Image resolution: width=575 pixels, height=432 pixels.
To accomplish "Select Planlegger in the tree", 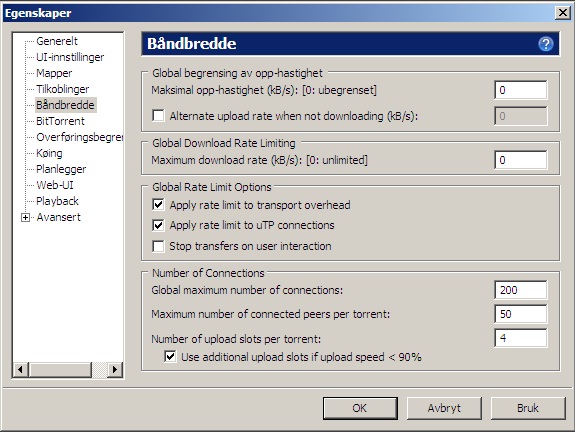I will click(x=61, y=169).
